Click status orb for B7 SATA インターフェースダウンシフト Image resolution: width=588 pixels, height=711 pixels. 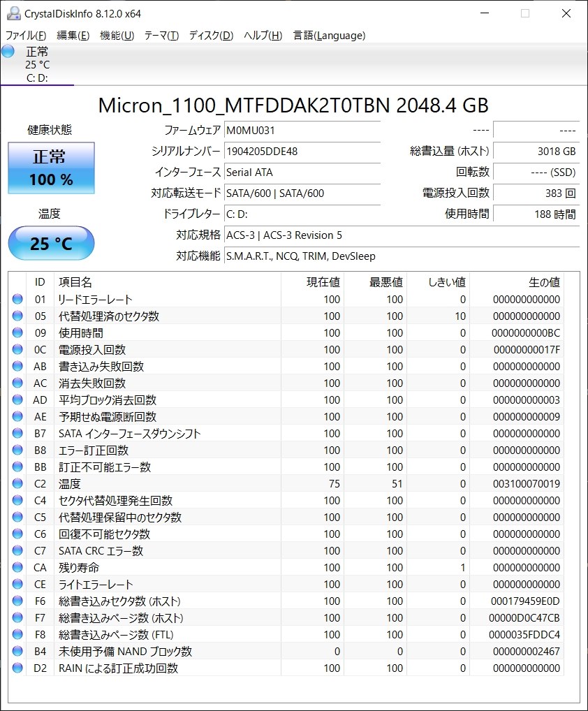pyautogui.click(x=17, y=434)
